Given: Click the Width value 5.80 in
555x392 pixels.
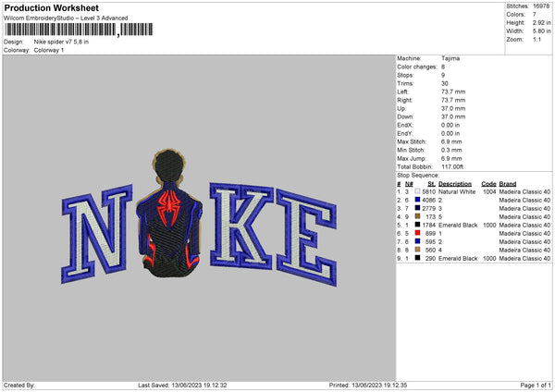Looking at the screenshot, I should (541, 31).
